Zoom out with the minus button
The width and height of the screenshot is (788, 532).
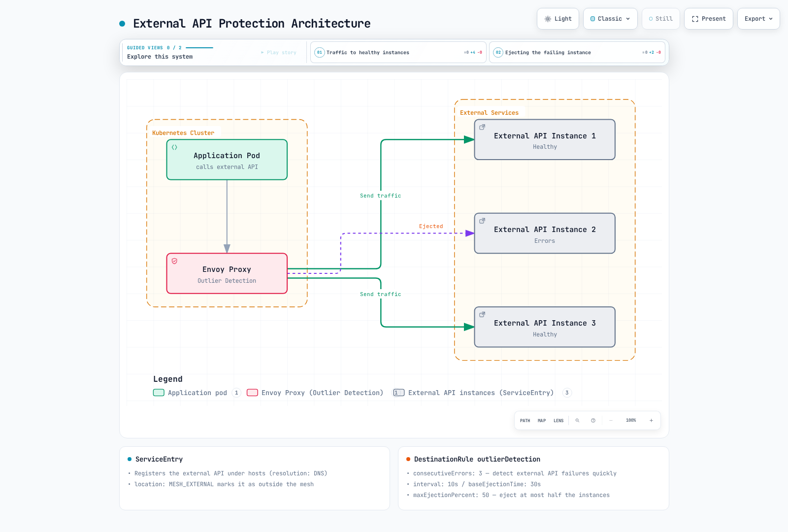coord(611,421)
